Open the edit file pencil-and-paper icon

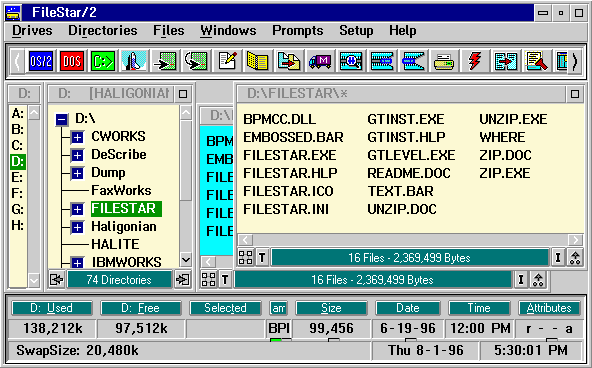pos(228,61)
